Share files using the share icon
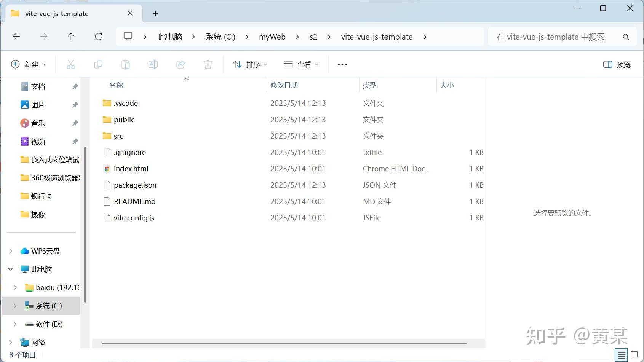Image resolution: width=644 pixels, height=362 pixels. pyautogui.click(x=181, y=64)
